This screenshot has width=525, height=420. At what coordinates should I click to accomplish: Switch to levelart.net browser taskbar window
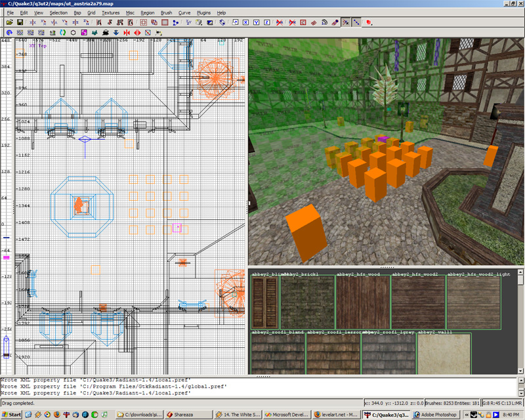click(337, 415)
